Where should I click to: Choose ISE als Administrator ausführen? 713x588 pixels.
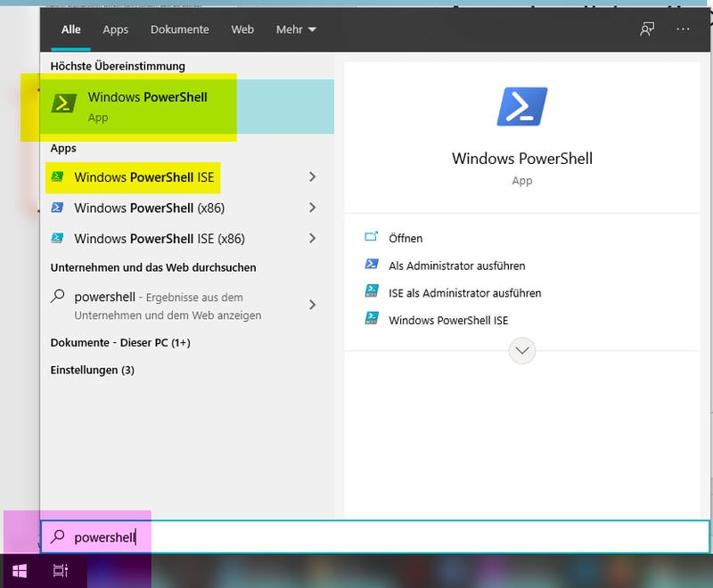[x=464, y=293]
